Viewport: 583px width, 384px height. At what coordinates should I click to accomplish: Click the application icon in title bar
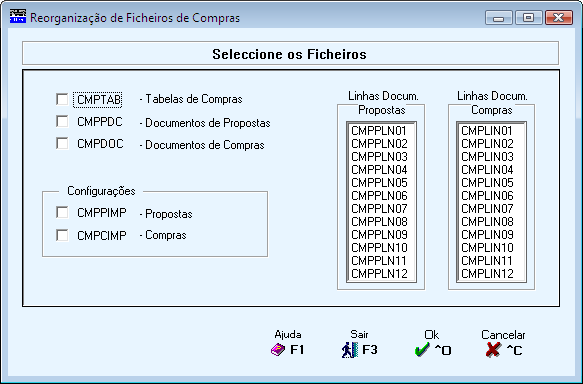pyautogui.click(x=18, y=17)
